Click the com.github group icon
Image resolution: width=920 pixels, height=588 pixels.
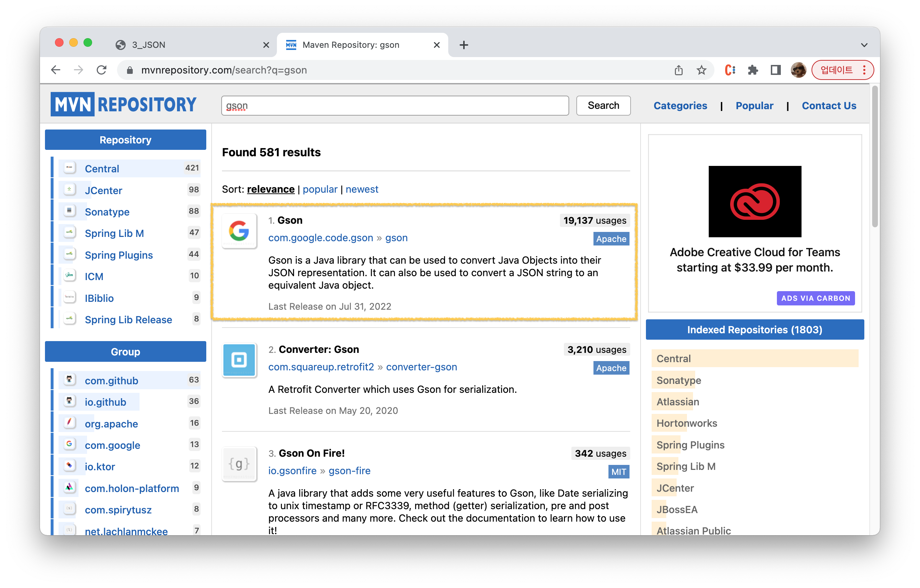69,379
